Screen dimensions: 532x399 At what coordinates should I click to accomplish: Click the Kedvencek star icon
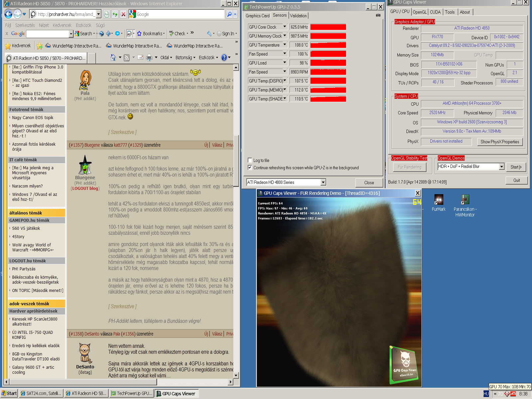[8, 46]
